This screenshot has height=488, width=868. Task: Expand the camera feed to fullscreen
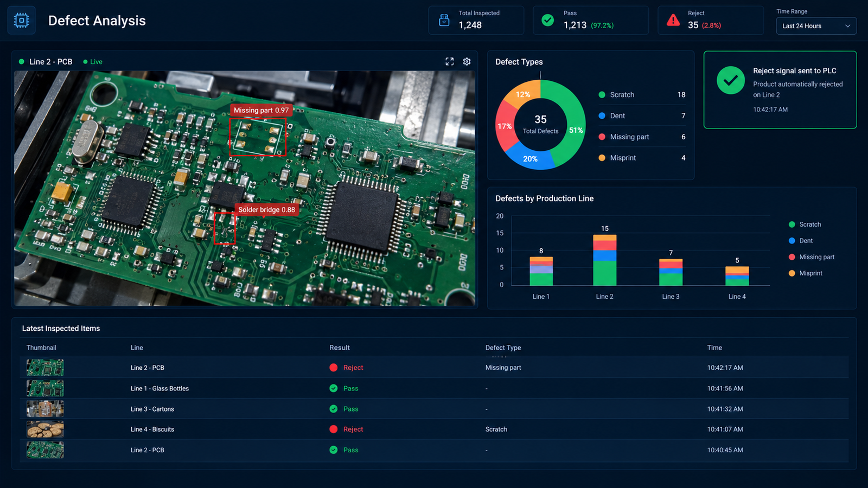pyautogui.click(x=450, y=62)
